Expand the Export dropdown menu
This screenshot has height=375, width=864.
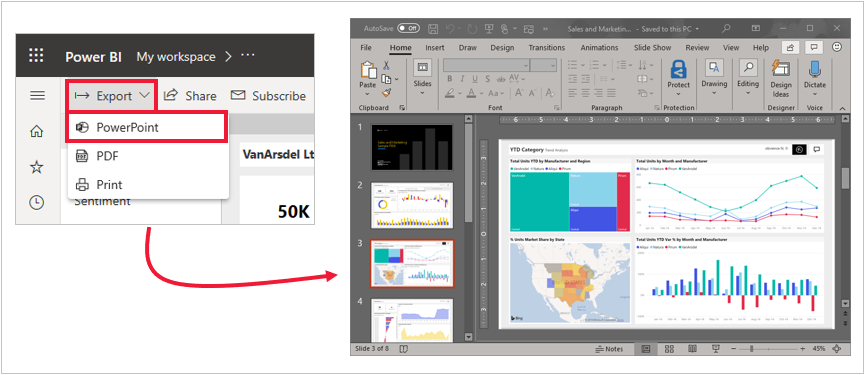coord(112,96)
